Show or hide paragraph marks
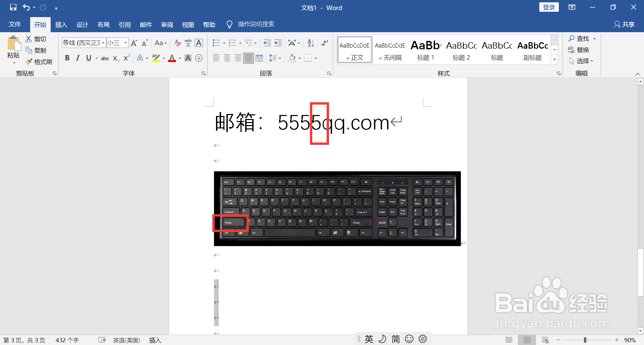 click(324, 43)
